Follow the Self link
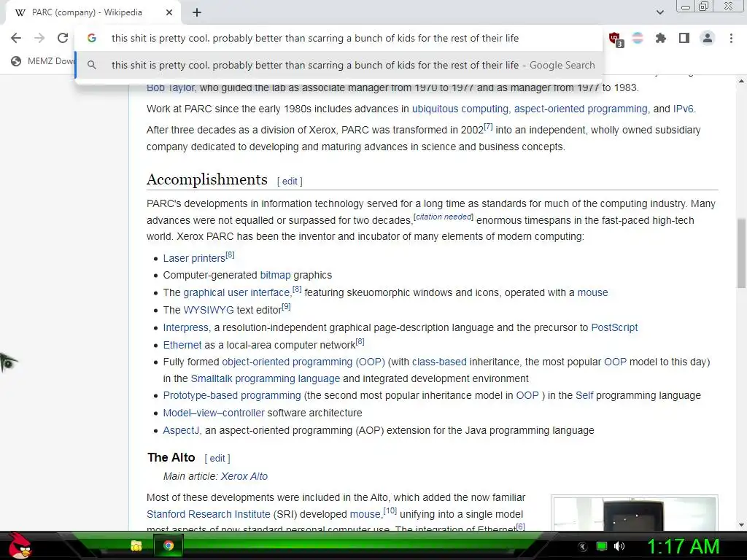The height and width of the screenshot is (560, 747). tap(584, 395)
